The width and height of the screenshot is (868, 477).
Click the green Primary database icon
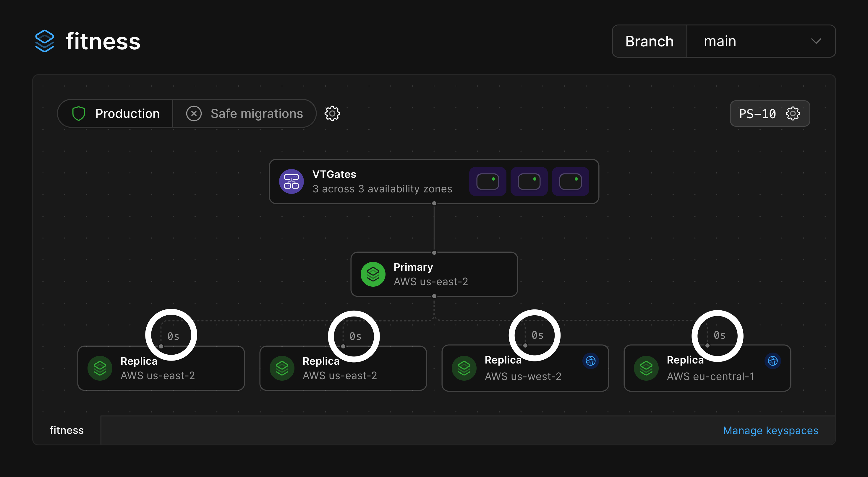373,274
